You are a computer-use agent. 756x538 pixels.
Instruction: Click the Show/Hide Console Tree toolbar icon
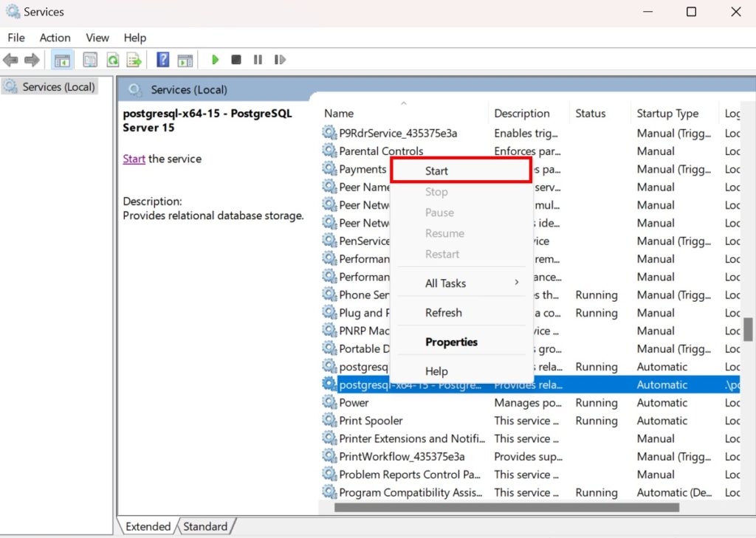[63, 60]
